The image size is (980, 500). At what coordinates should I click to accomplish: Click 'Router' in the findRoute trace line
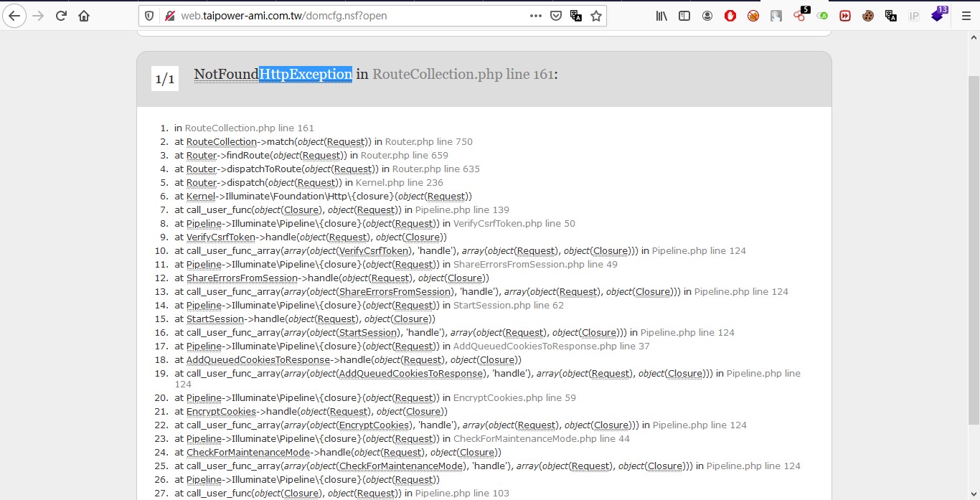(202, 155)
